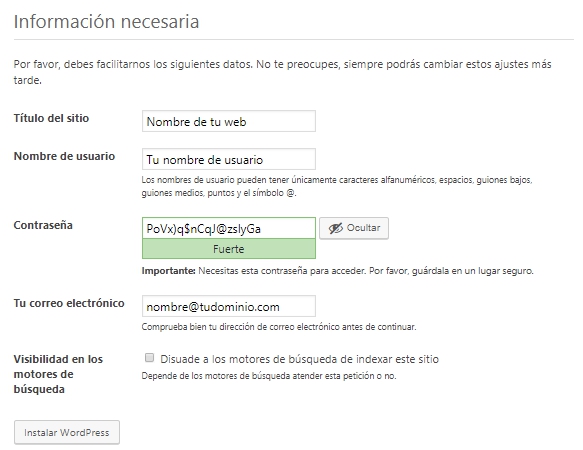This screenshot has height=450, width=583.
Task: Click the 'Tu correo electrónico' label
Action: point(69,303)
